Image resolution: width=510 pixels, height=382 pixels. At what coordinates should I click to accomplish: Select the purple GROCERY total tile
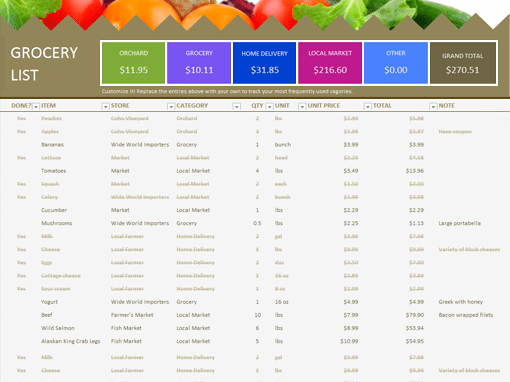pyautogui.click(x=199, y=63)
